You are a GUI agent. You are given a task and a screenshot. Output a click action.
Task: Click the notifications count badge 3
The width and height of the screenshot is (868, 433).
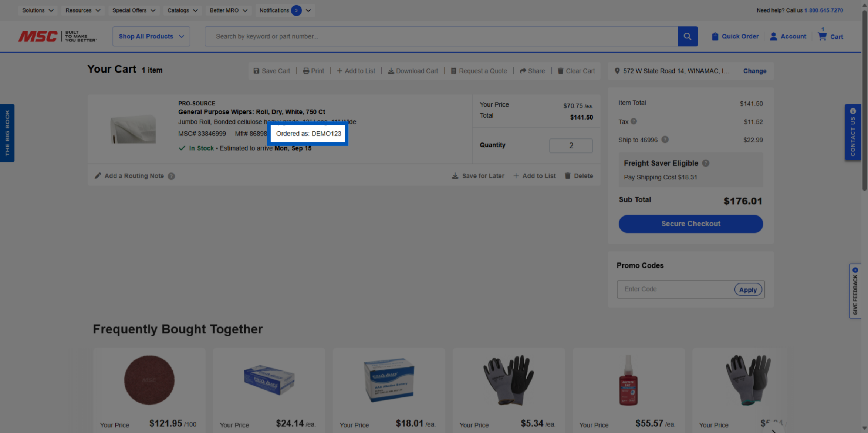pyautogui.click(x=296, y=10)
